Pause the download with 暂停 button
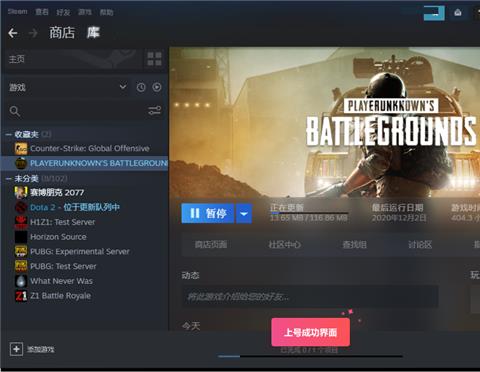 tap(208, 213)
